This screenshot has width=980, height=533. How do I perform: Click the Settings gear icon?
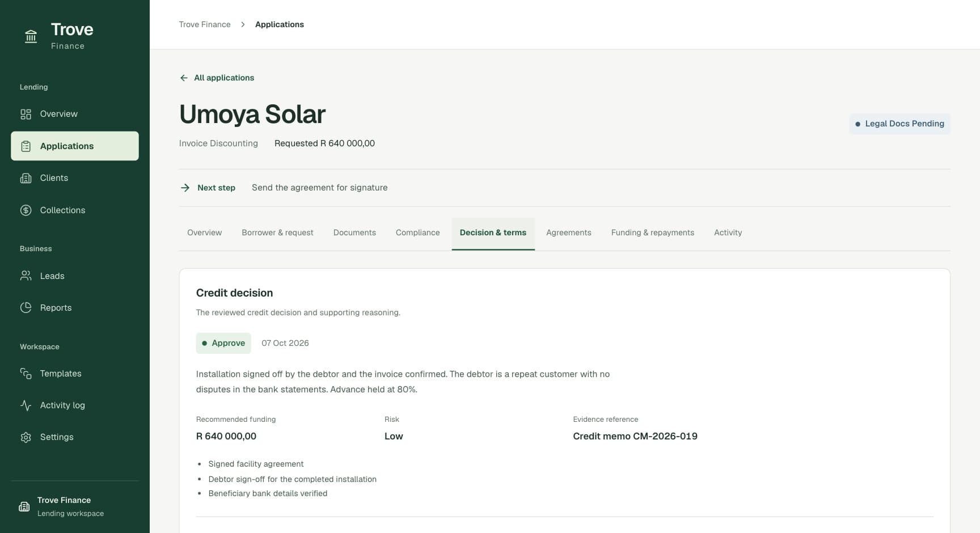[x=26, y=437]
